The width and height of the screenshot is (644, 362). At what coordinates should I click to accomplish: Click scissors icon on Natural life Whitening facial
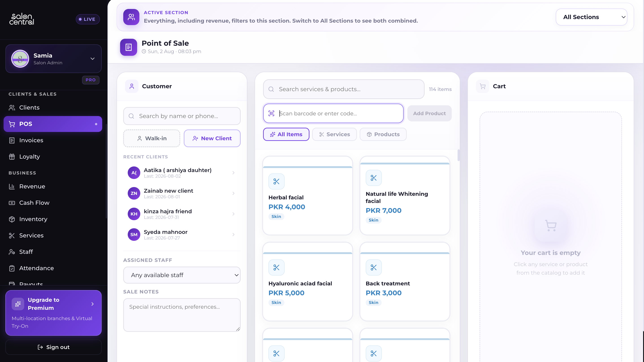374,178
